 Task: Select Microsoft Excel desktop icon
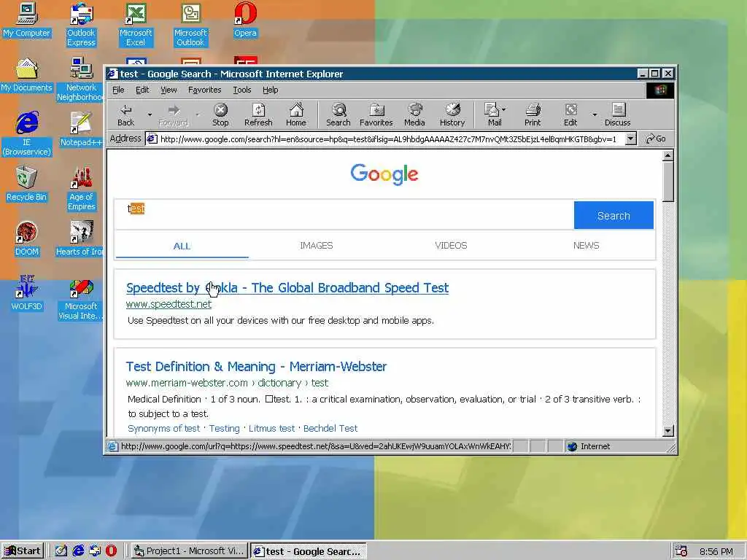[x=136, y=25]
